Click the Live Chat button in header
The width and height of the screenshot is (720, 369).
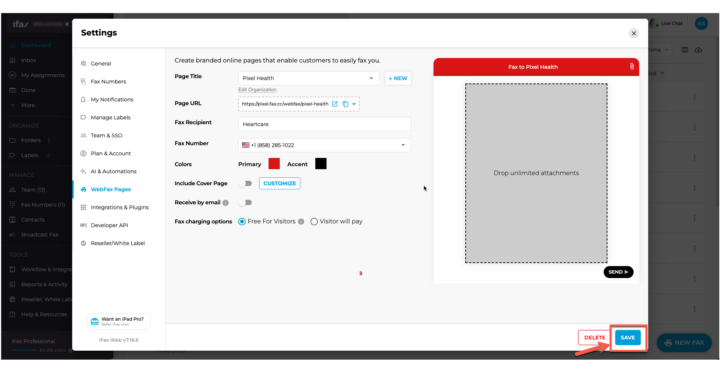[668, 23]
